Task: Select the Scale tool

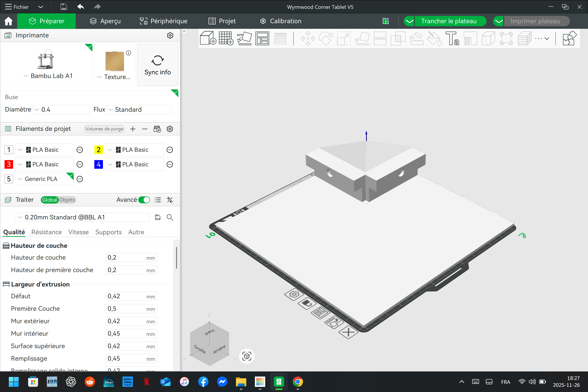Action: pos(344,38)
